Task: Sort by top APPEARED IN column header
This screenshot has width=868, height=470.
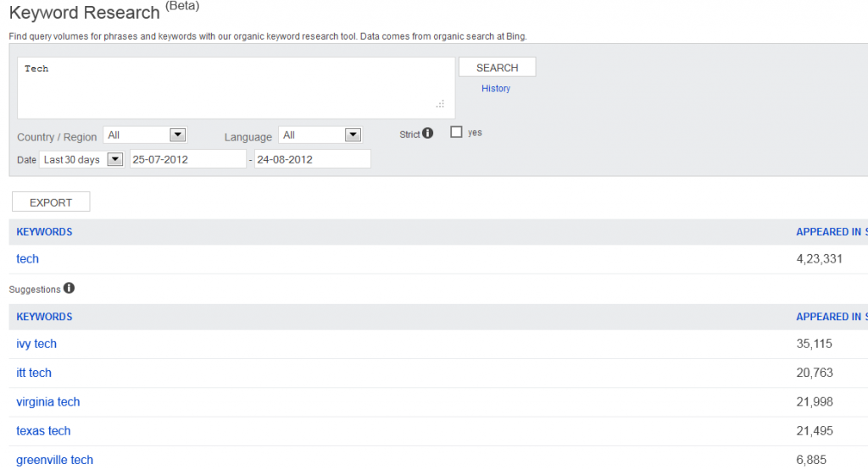Action: click(x=832, y=232)
